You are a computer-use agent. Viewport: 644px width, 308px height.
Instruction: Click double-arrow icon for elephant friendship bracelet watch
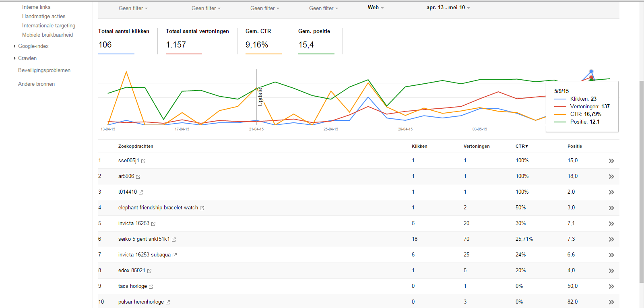click(611, 208)
